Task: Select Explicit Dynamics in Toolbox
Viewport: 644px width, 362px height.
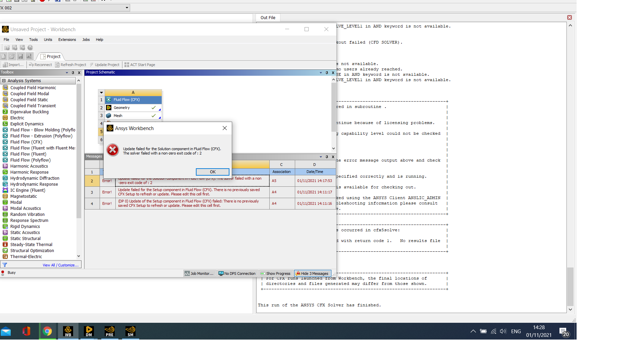Action: pos(27,124)
